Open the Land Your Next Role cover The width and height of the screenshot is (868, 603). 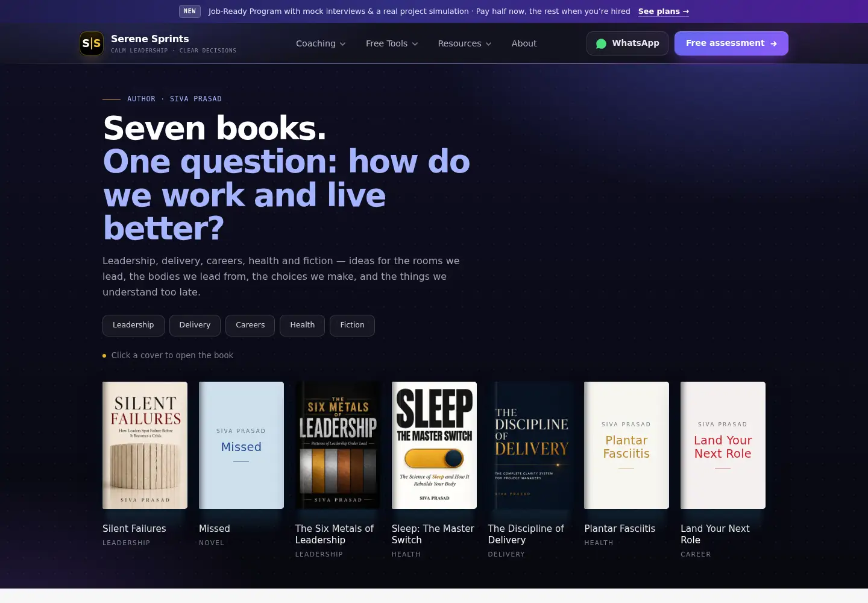pos(723,445)
